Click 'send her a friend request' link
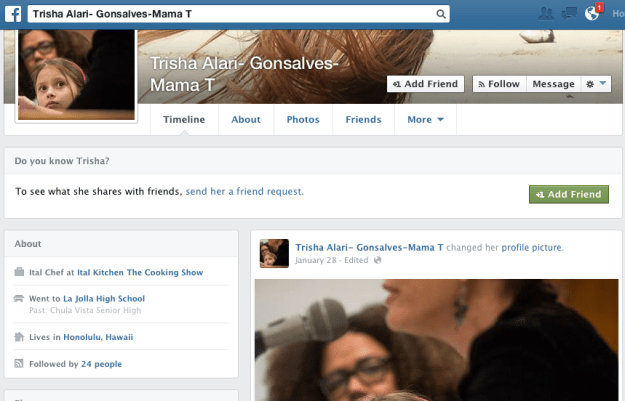This screenshot has width=625, height=401. tap(245, 191)
